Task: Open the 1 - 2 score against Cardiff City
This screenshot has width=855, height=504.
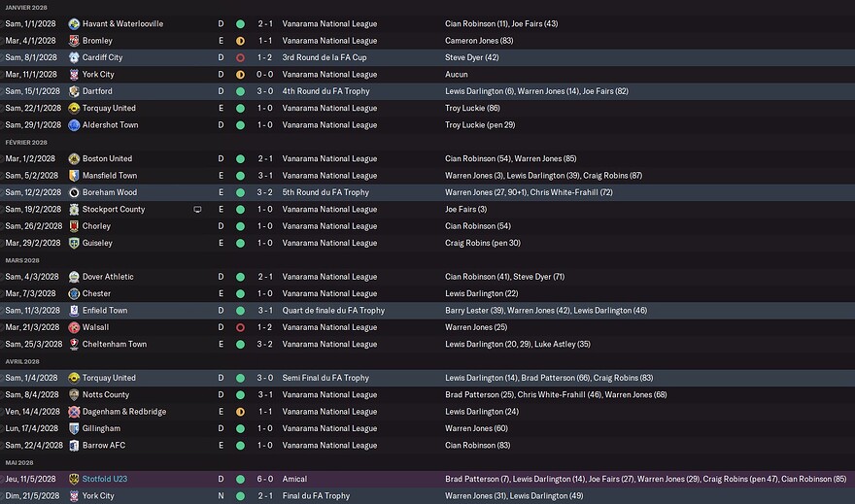Action: [265, 57]
